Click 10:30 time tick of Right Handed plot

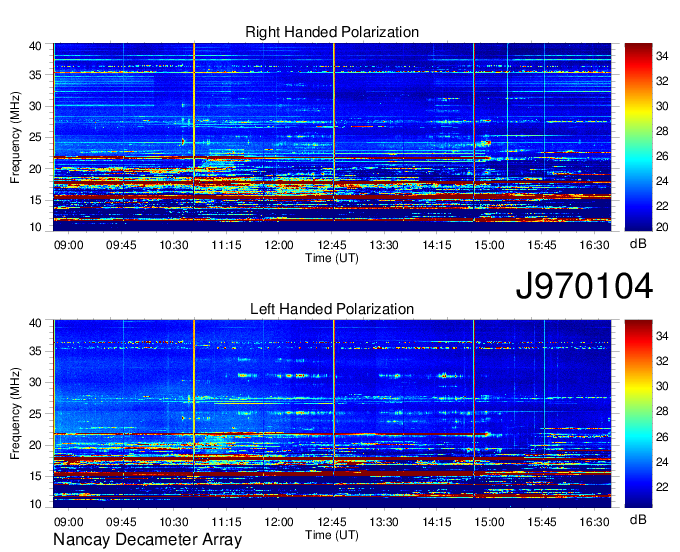point(174,245)
